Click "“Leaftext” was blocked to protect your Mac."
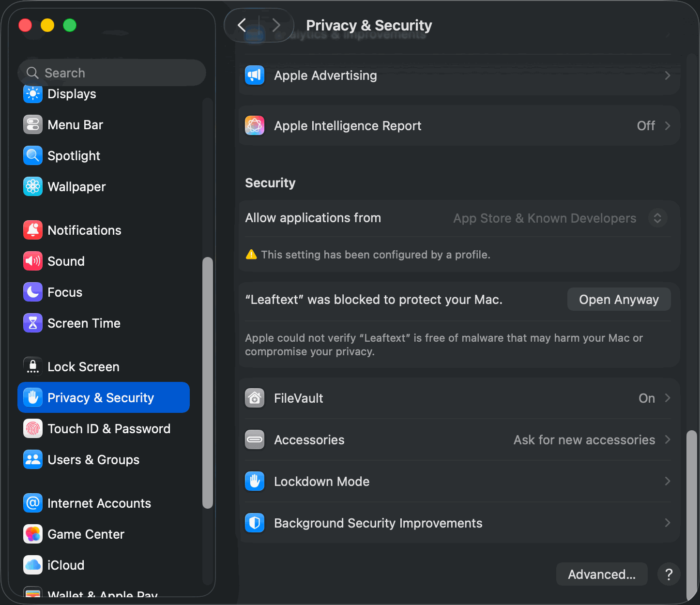Screen dimensions: 700x605 [x=374, y=300]
